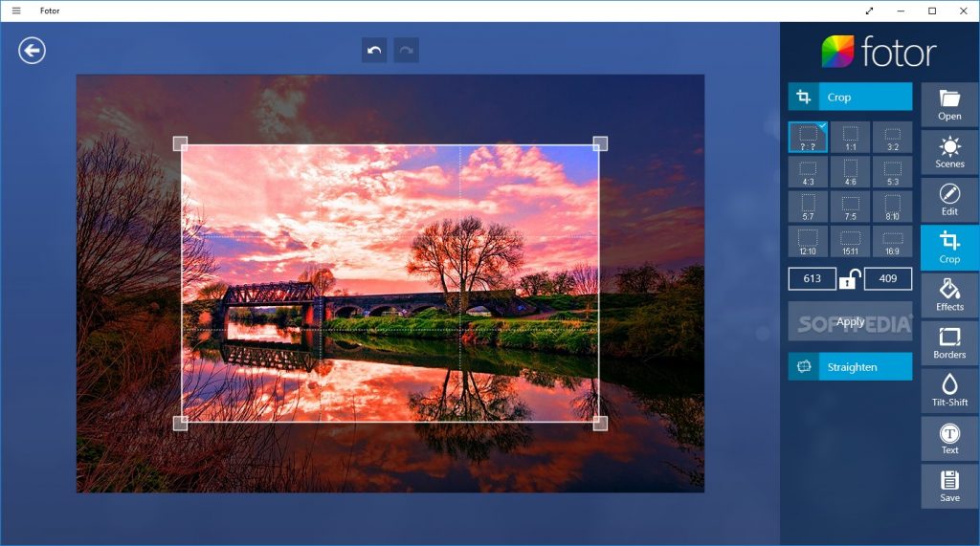Screen dimensions: 980x546
Task: Click the crop height field showing 409
Action: (888, 278)
